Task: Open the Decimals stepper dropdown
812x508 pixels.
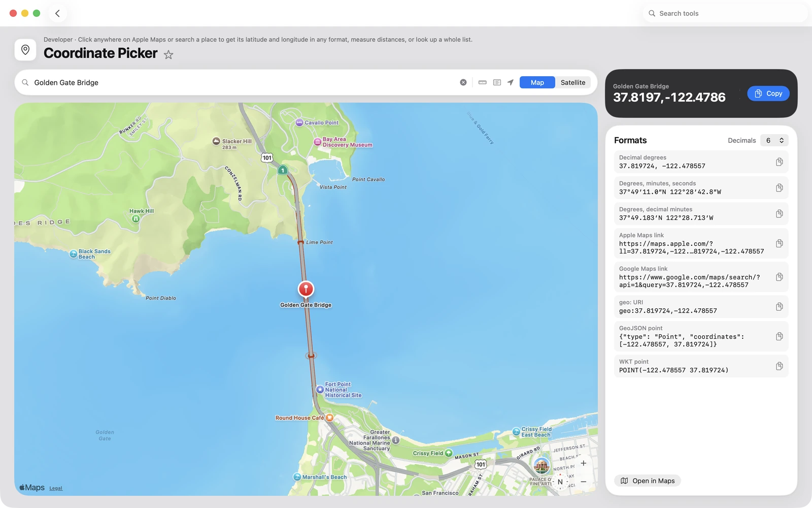Action: (x=774, y=140)
